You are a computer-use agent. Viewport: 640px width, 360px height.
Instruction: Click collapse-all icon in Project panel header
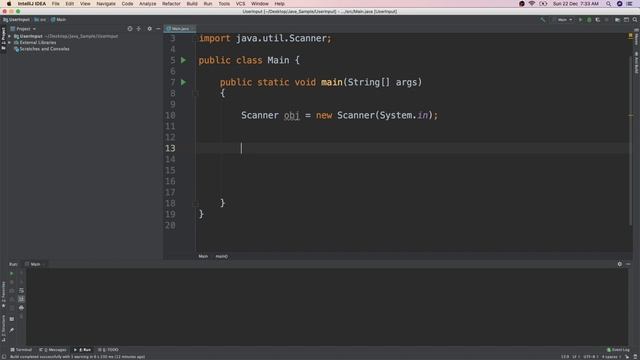139,29
